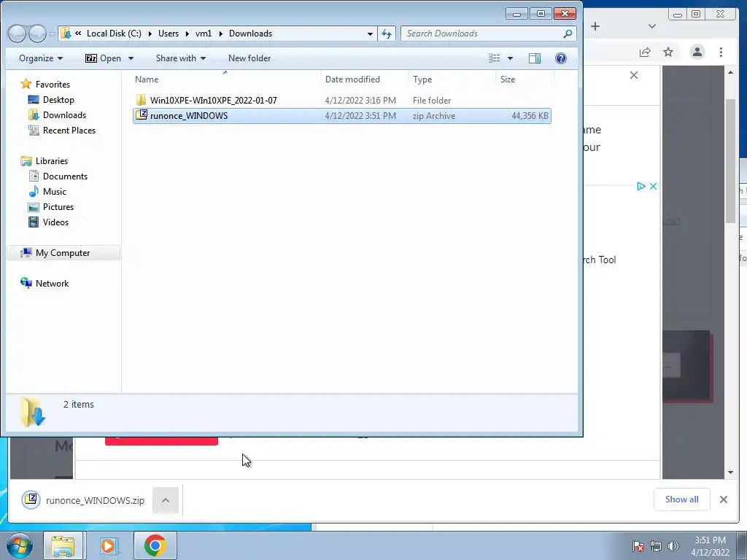Image resolution: width=747 pixels, height=560 pixels.
Task: Expand Local Disk (C:) breadcrumb arrow
Action: pyautogui.click(x=150, y=34)
